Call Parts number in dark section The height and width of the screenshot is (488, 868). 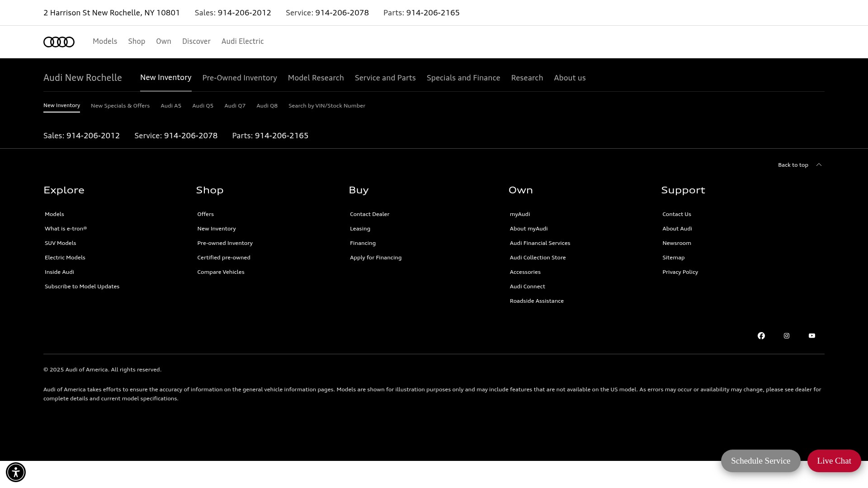click(282, 136)
